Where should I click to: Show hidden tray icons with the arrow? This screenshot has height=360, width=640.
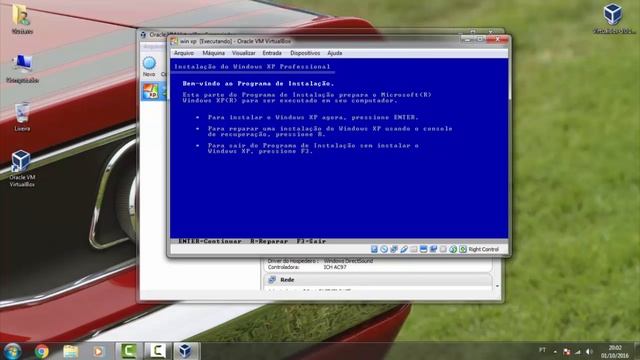555,351
